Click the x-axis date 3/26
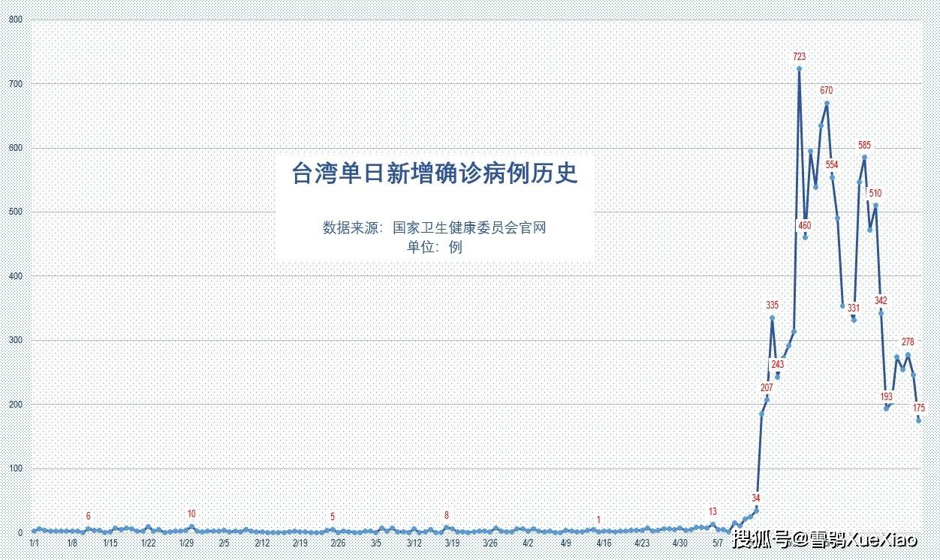 [x=490, y=542]
